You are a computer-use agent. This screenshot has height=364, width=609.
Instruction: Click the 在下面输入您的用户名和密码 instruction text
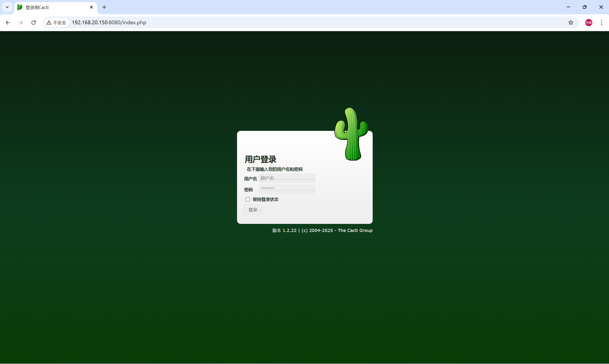click(275, 169)
